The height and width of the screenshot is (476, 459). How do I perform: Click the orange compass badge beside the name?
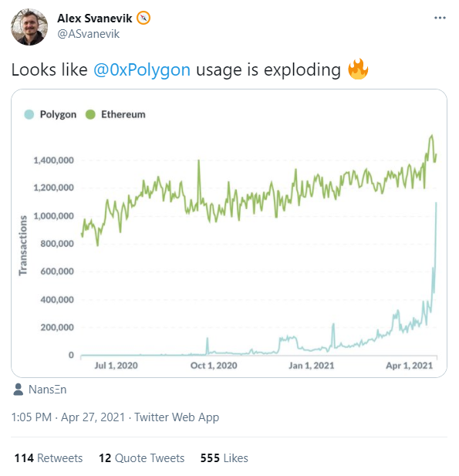pyautogui.click(x=143, y=18)
